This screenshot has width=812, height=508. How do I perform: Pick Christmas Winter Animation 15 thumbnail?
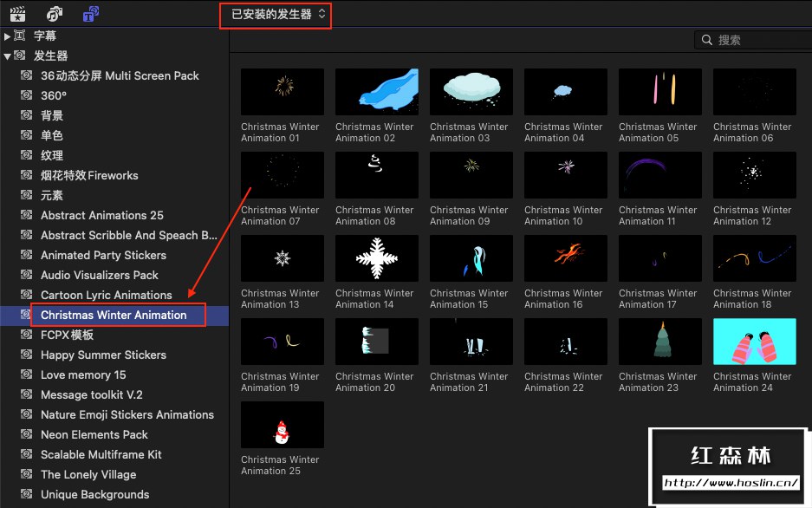click(471, 258)
